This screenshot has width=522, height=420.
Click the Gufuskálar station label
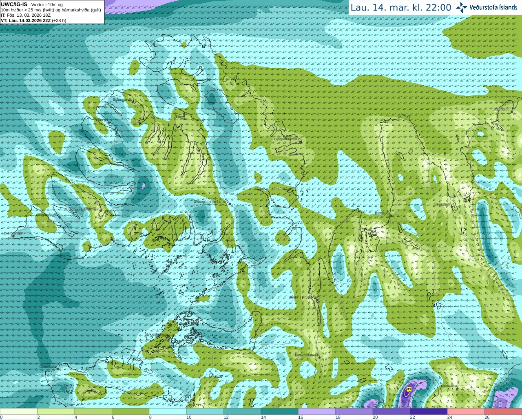point(48,366)
